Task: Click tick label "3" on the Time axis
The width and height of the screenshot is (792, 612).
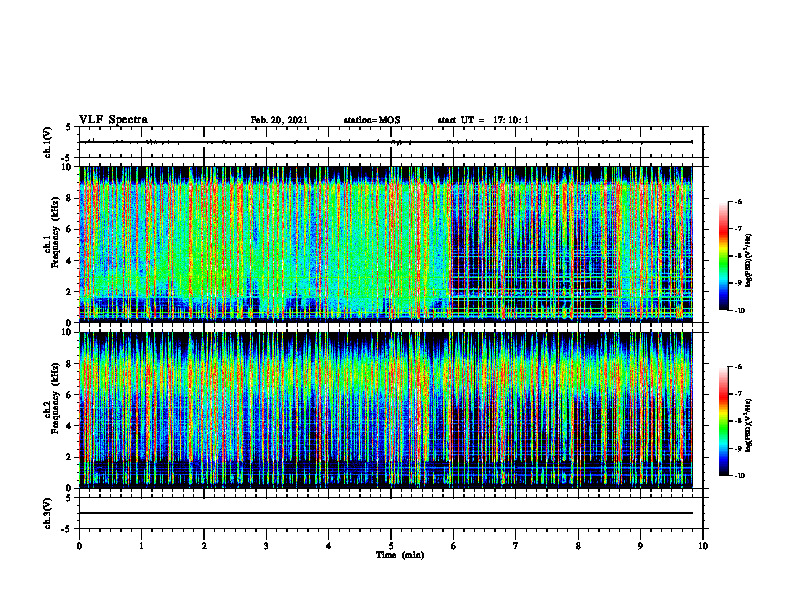Action: tap(266, 546)
